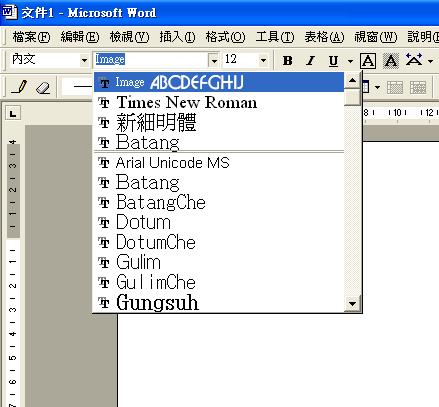Image resolution: width=439 pixels, height=407 pixels.
Task: Click the font size field showing 12
Action: (x=241, y=60)
